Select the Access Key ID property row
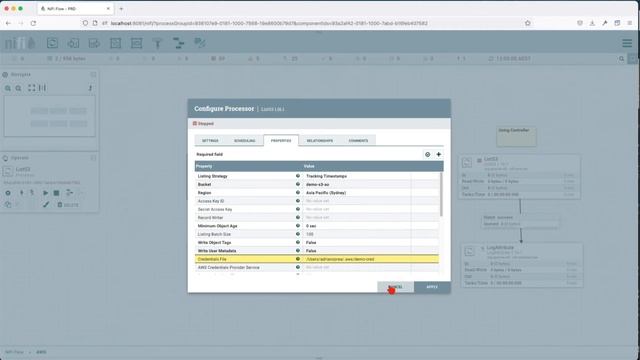The image size is (640, 360). pyautogui.click(x=317, y=201)
